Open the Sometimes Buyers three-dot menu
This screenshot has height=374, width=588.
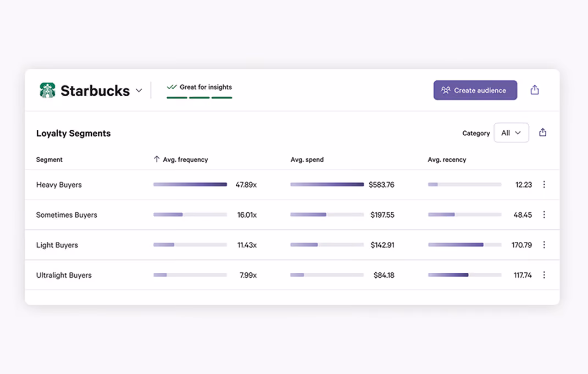pos(544,215)
